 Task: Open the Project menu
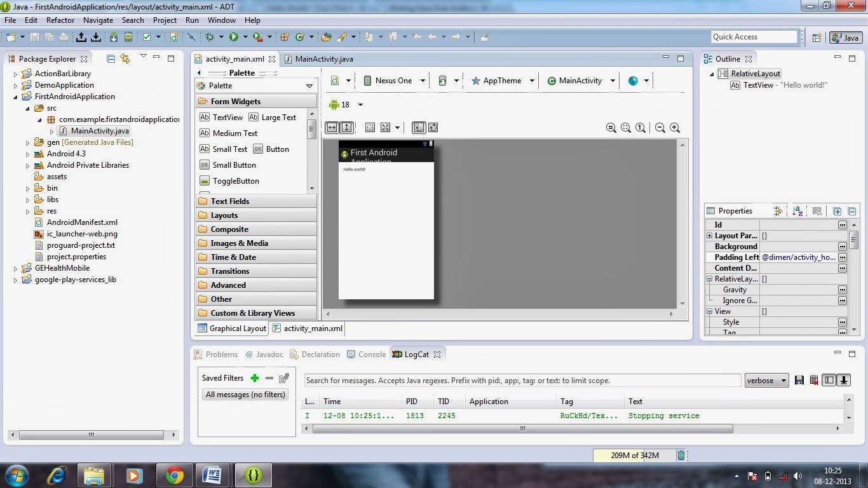pyautogui.click(x=165, y=20)
